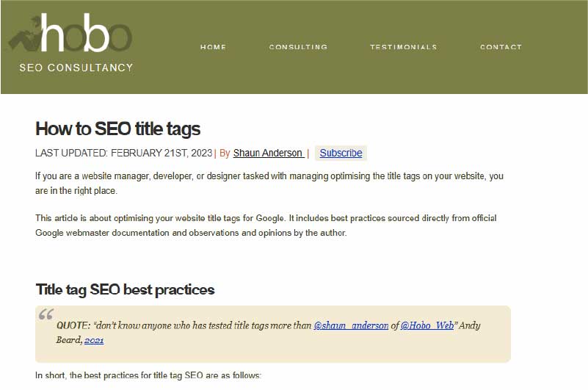The height and width of the screenshot is (390, 588).
Task: Click the Hobo SEO Consultancy logo
Action: pos(70,43)
